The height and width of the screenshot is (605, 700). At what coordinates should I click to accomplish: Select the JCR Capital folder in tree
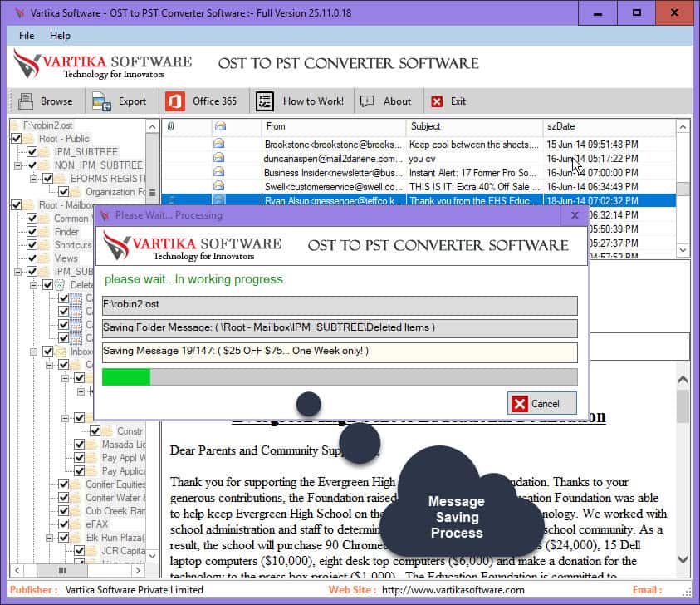point(123,551)
